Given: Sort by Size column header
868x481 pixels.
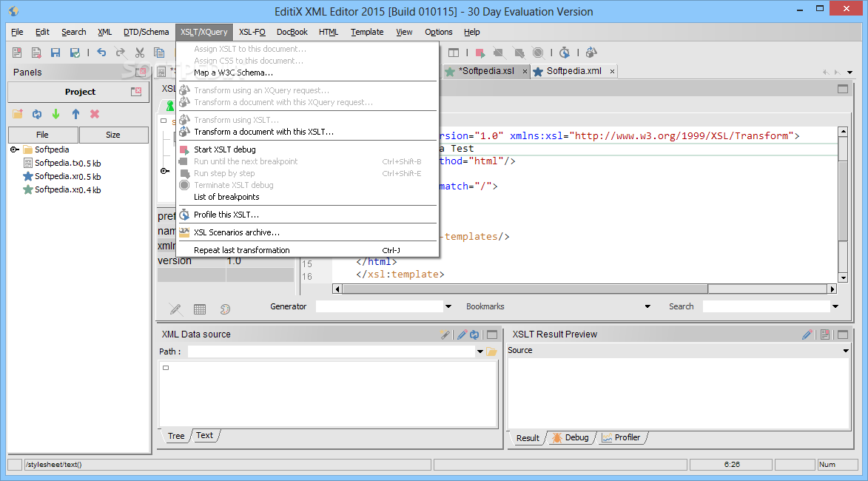Looking at the screenshot, I should pos(113,135).
